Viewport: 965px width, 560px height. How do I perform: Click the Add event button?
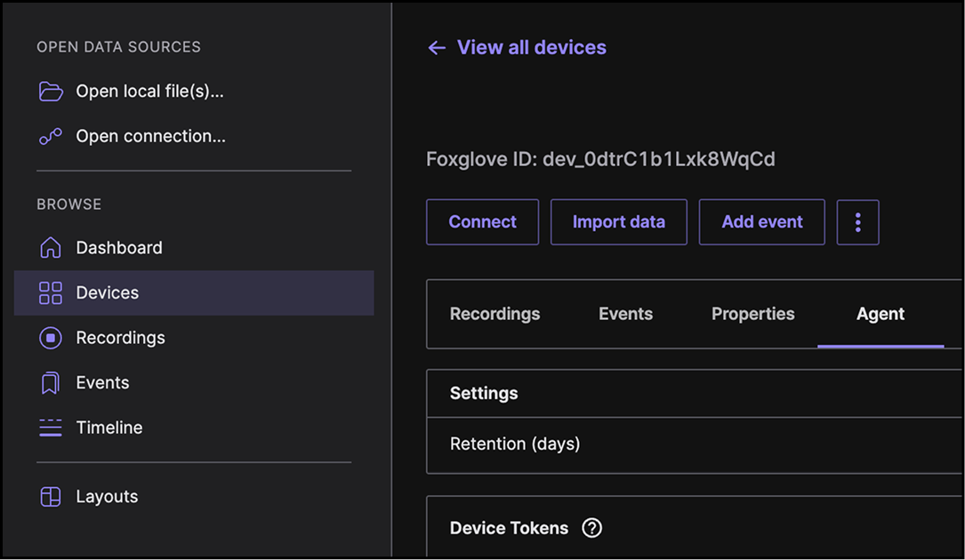point(761,222)
